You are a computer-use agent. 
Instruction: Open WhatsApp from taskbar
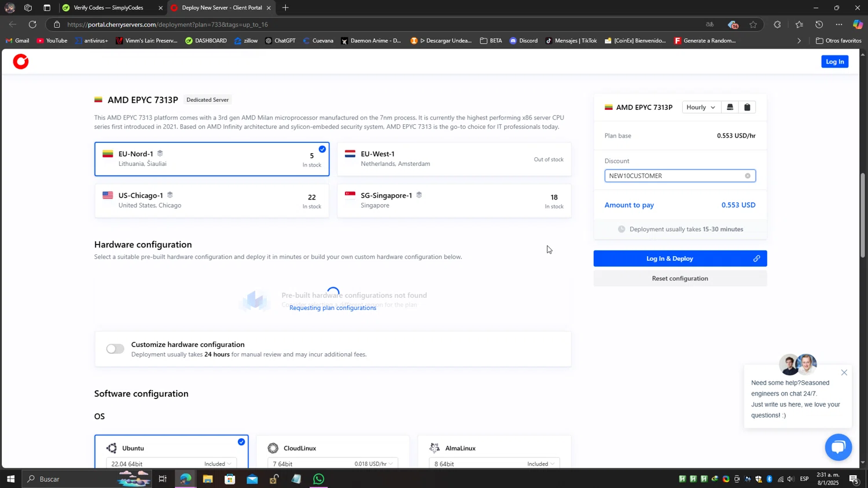coord(319,479)
